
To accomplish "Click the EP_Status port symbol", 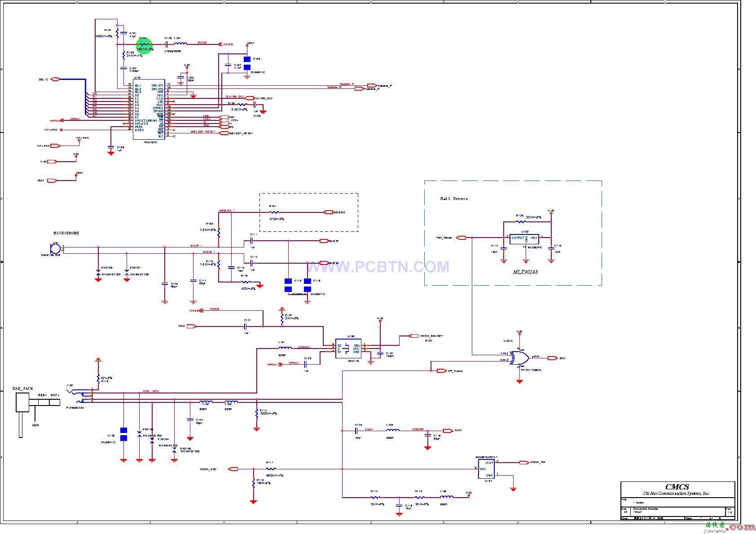I will [x=442, y=371].
